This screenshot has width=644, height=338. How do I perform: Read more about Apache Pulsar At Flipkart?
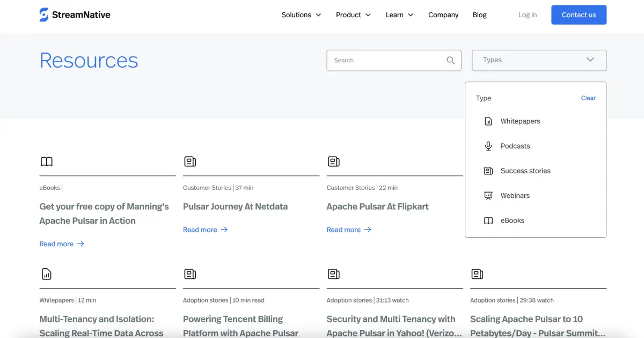349,230
